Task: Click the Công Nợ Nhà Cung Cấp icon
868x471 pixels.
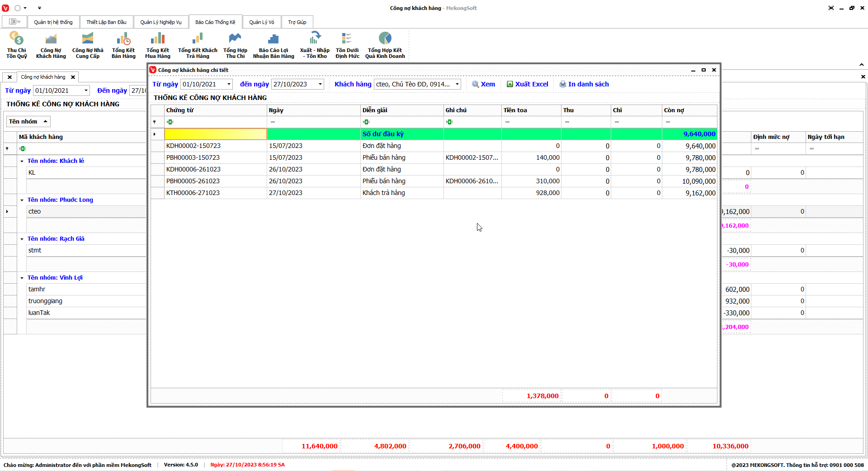Action: tap(88, 45)
